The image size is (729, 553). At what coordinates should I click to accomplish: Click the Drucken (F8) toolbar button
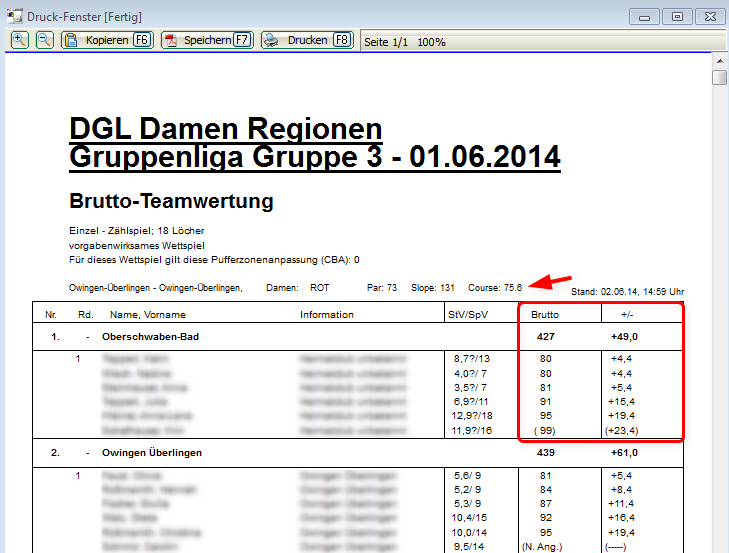coord(308,40)
